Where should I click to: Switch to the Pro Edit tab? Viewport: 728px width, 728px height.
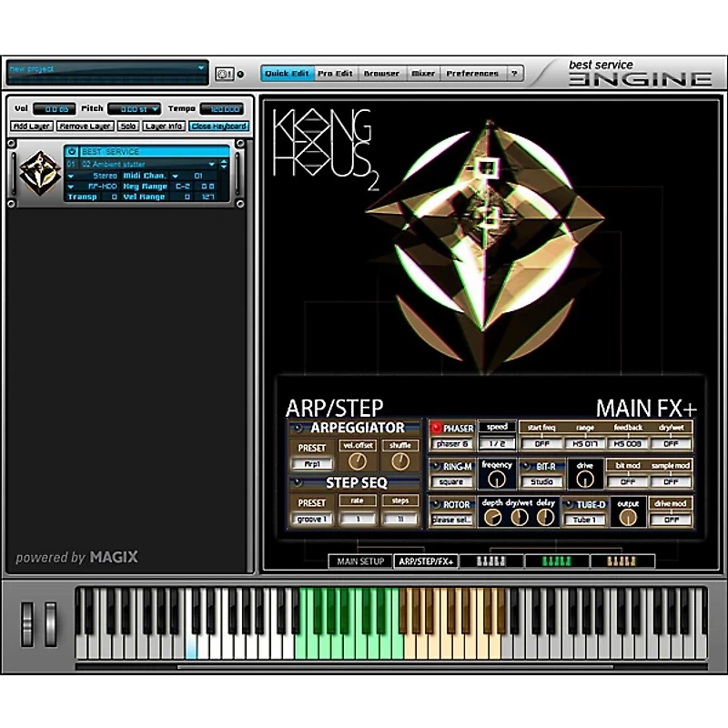point(334,74)
